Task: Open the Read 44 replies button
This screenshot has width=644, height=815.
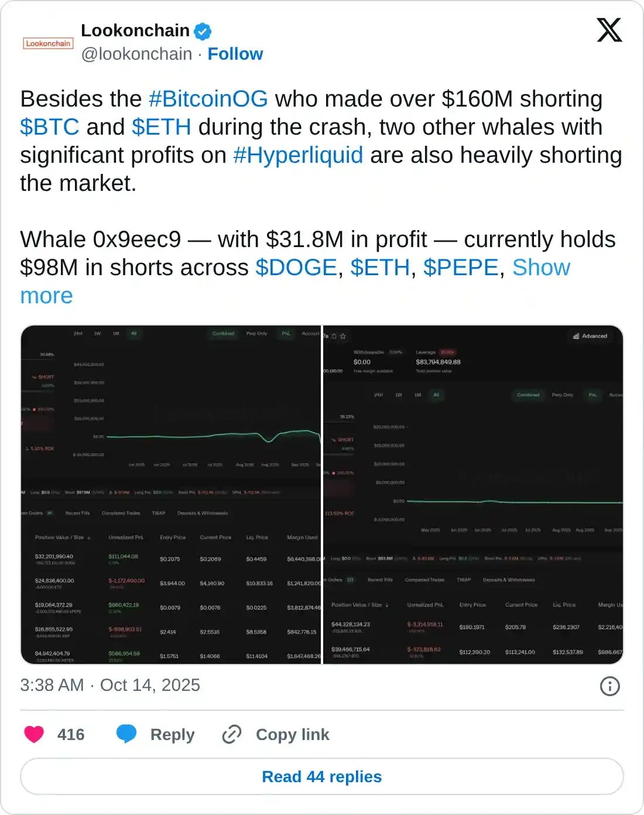Action: pos(322,776)
